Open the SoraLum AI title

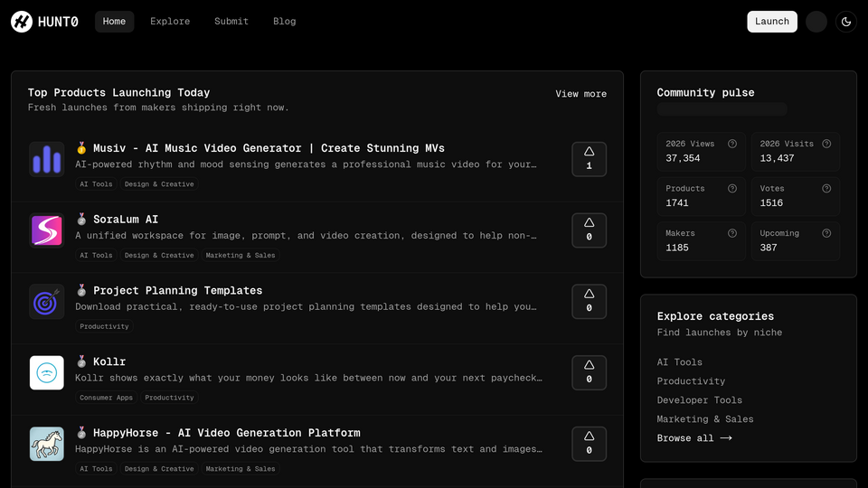point(126,220)
